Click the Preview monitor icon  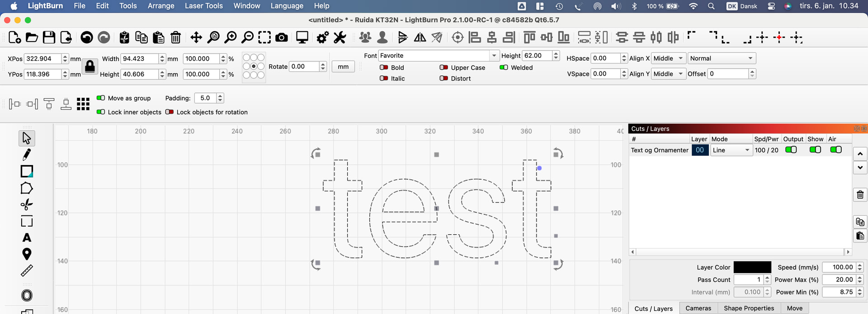pyautogui.click(x=302, y=38)
